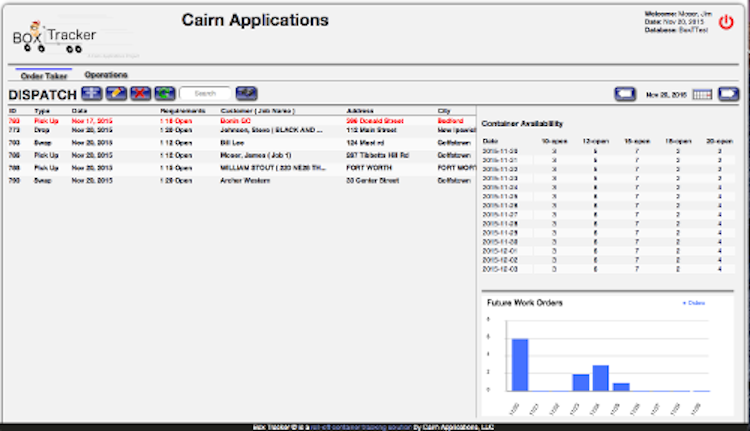The height and width of the screenshot is (431, 750).
Task: Click the 124 Mast rd address cell
Action: coord(365,143)
